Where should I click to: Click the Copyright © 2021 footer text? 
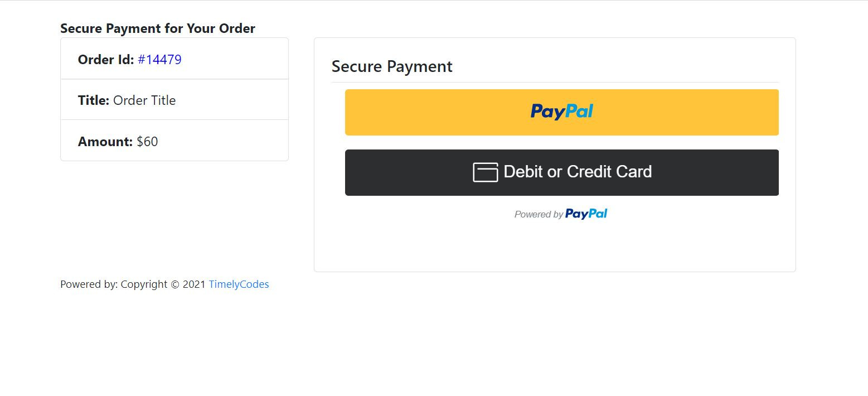(163, 284)
